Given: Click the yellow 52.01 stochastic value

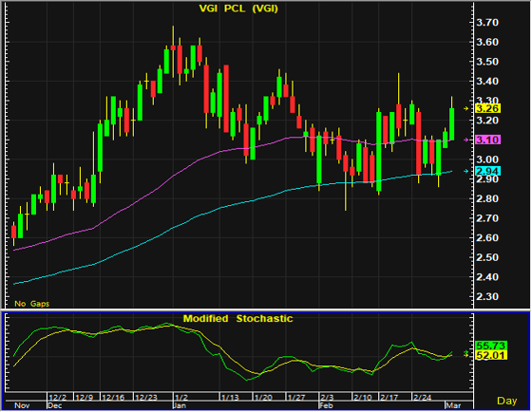Looking at the screenshot, I should click(x=491, y=355).
